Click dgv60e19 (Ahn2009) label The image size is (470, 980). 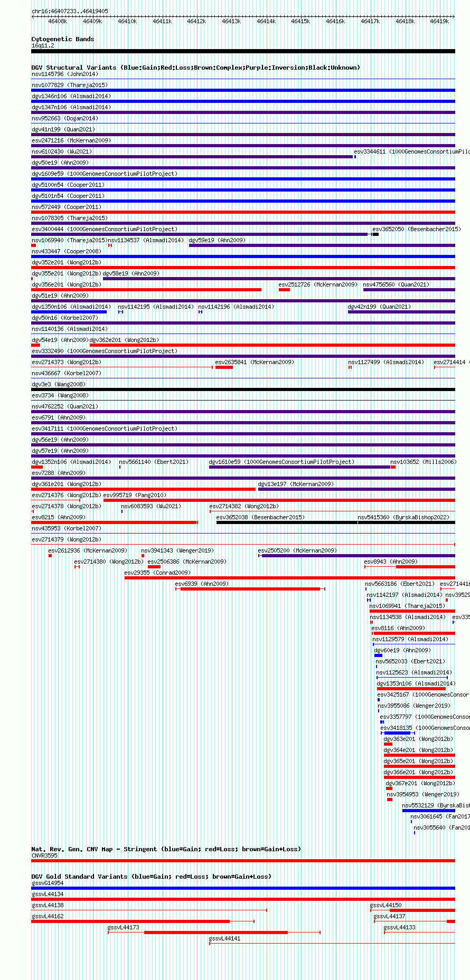point(402,650)
